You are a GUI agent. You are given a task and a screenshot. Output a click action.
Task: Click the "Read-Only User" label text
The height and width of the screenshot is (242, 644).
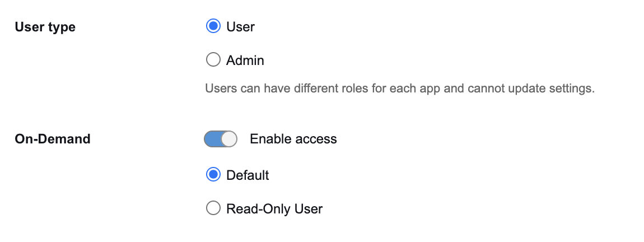tap(274, 209)
